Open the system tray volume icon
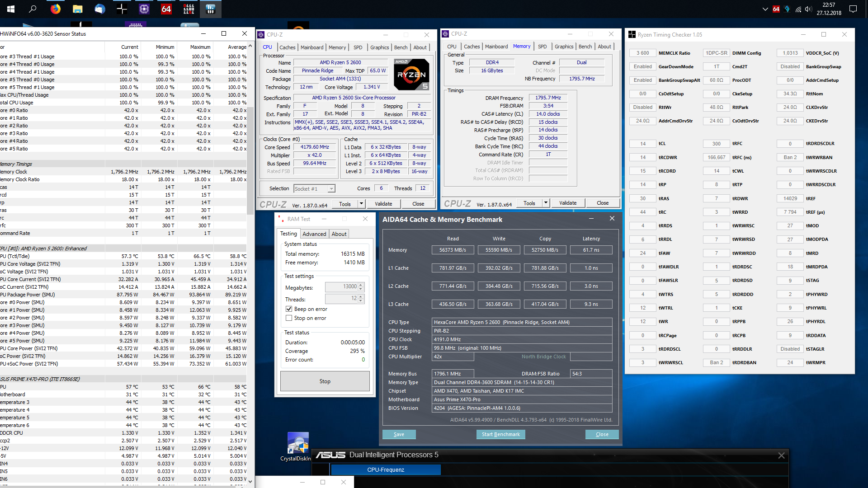868x488 pixels. 808,9
